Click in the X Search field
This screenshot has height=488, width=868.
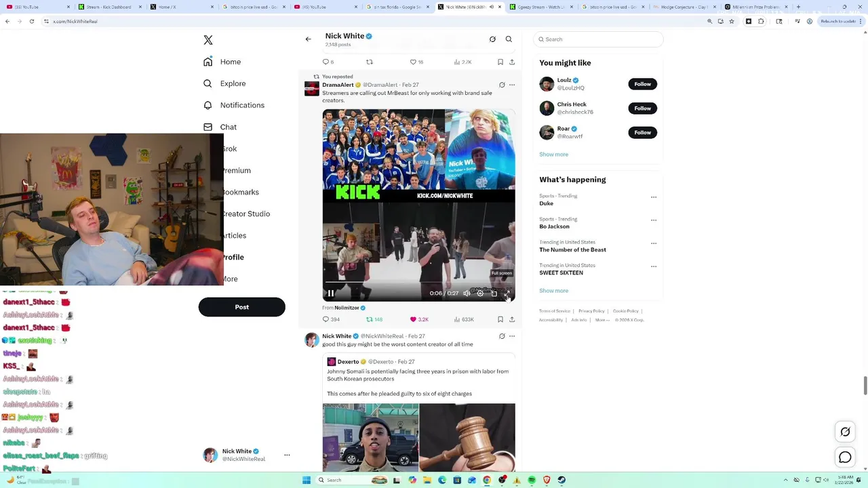(598, 39)
